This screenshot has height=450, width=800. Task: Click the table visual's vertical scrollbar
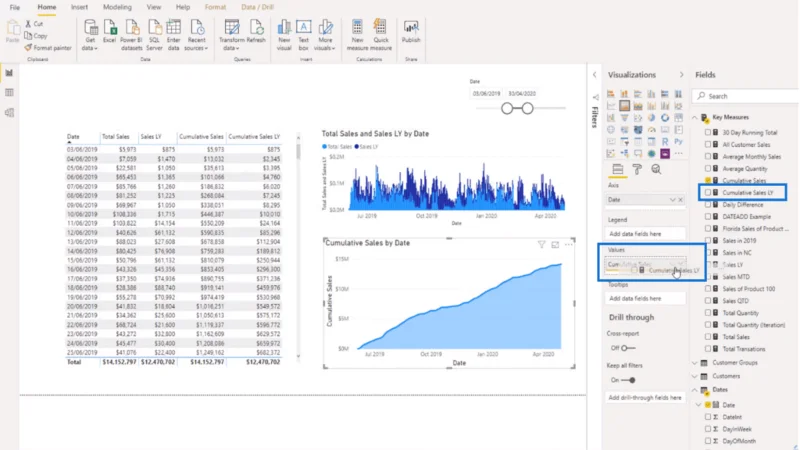coord(298,151)
